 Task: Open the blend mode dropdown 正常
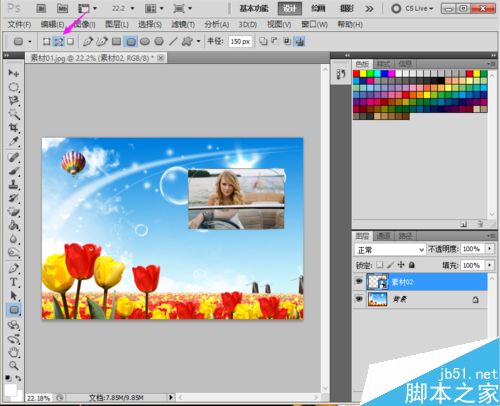[390, 249]
